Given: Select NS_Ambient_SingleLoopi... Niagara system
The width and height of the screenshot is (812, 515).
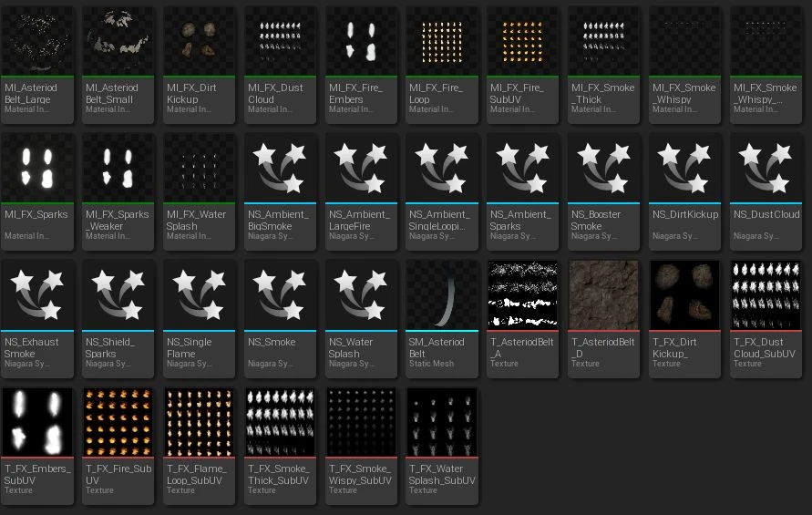Looking at the screenshot, I should (x=442, y=191).
